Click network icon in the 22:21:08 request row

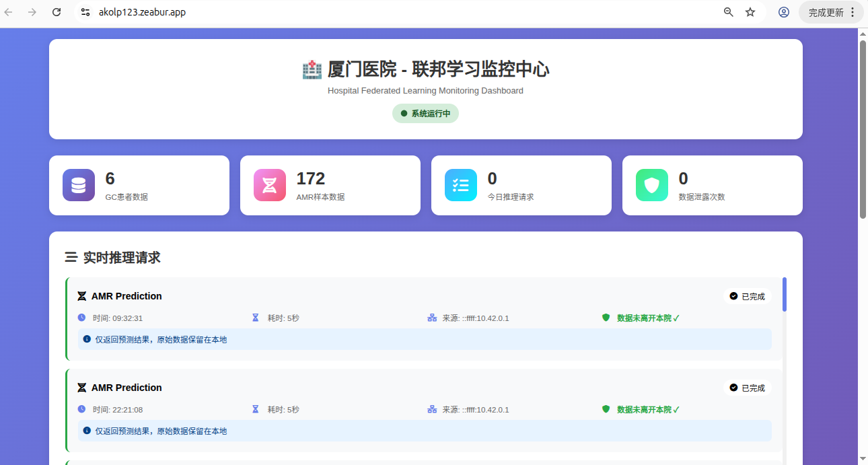432,409
